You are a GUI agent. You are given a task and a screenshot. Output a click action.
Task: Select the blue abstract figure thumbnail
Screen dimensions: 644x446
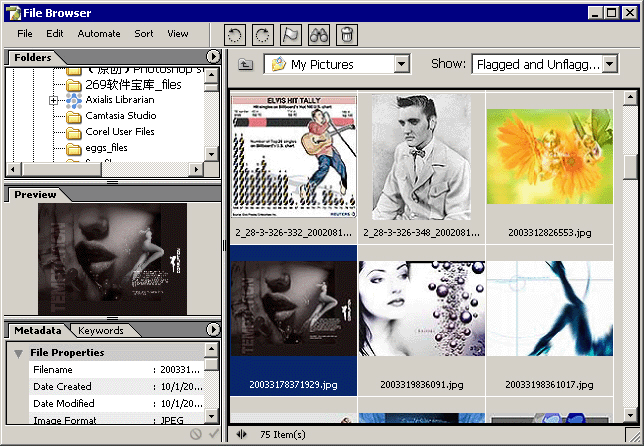click(x=550, y=308)
